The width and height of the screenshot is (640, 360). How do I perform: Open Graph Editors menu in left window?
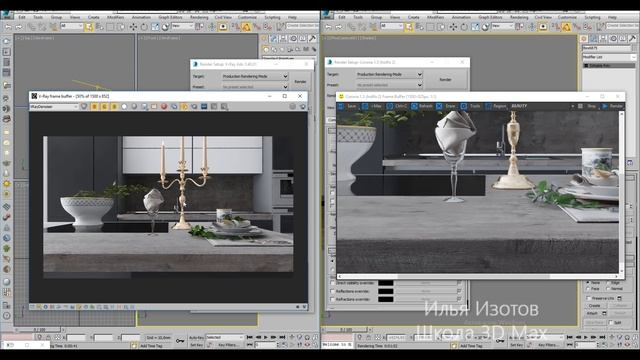170,18
